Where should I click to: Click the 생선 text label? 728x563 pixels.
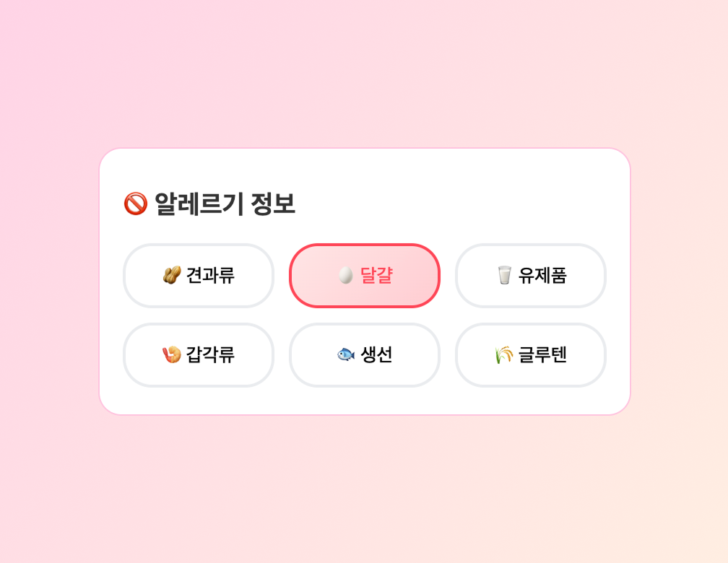pos(376,355)
